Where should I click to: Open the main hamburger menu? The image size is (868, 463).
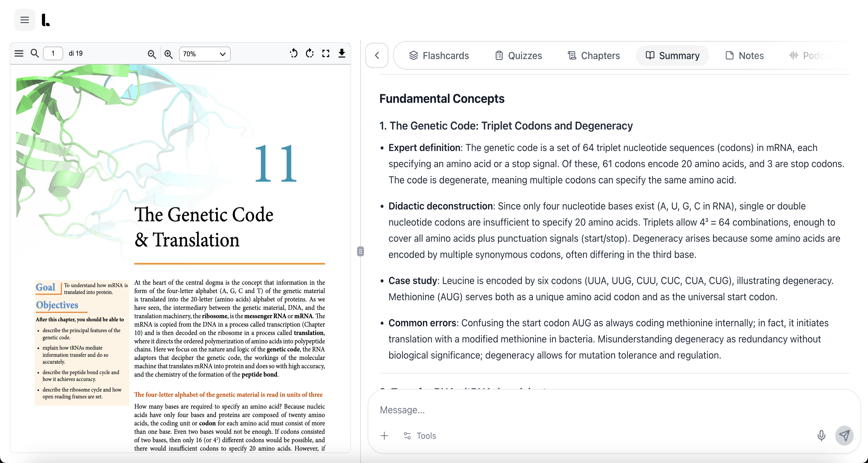(x=24, y=20)
